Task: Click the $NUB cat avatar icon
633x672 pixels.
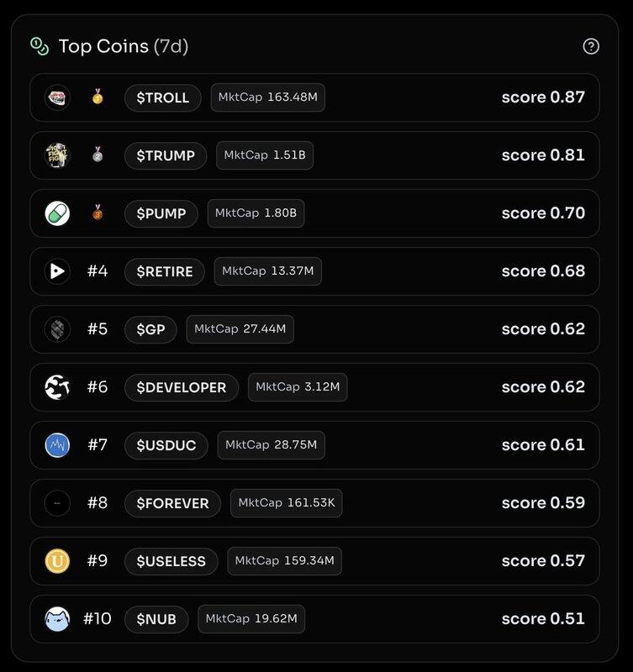Action: [57, 619]
